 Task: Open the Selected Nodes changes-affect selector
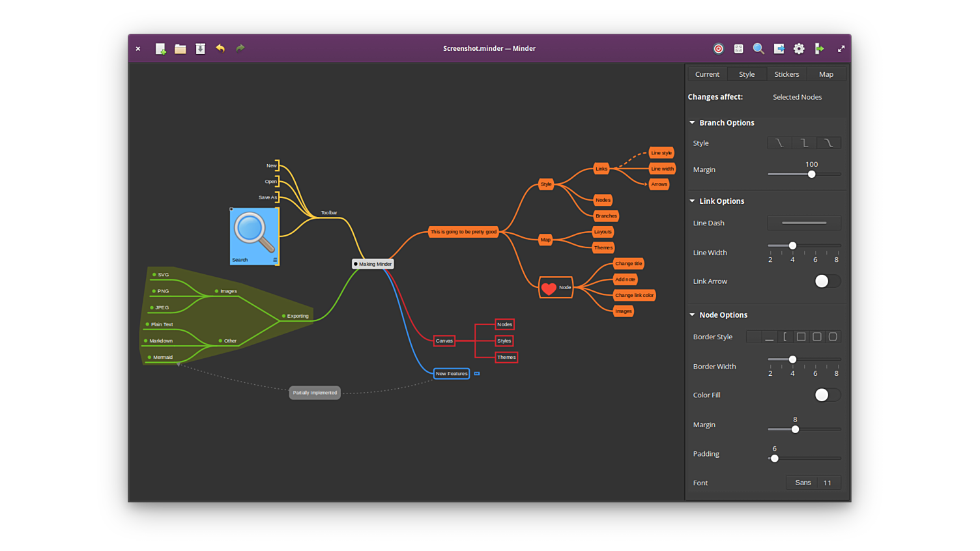[x=797, y=97]
